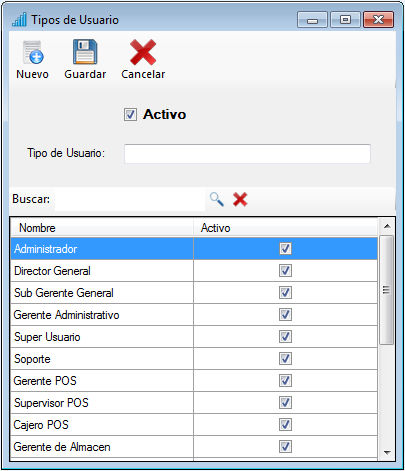Click inside the Buscar search box
The image size is (405, 471).
130,199
